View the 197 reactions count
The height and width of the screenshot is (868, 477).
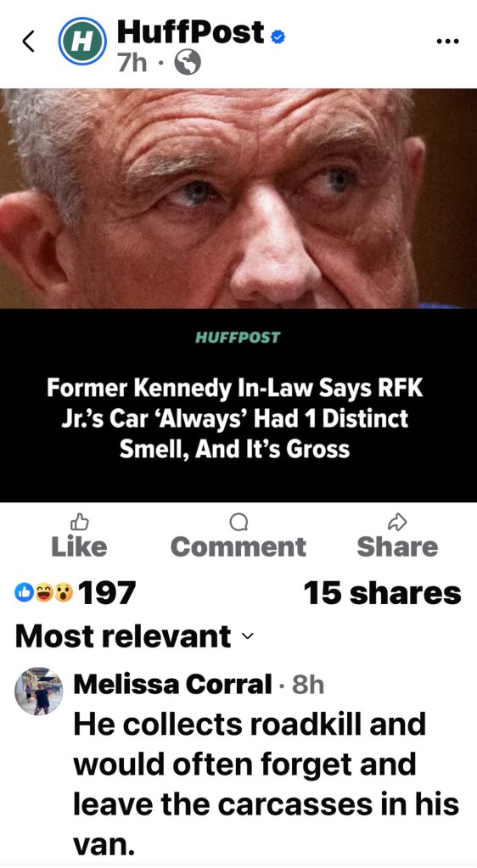[x=107, y=593]
